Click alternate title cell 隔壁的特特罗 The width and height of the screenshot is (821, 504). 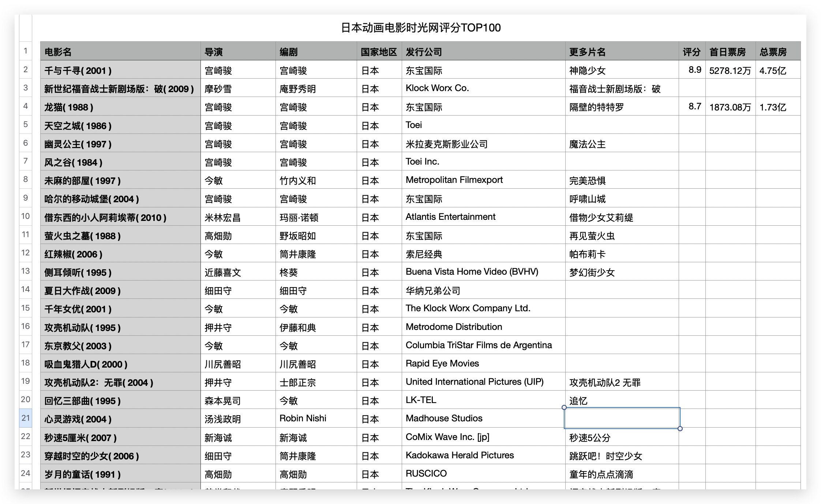coord(622,106)
